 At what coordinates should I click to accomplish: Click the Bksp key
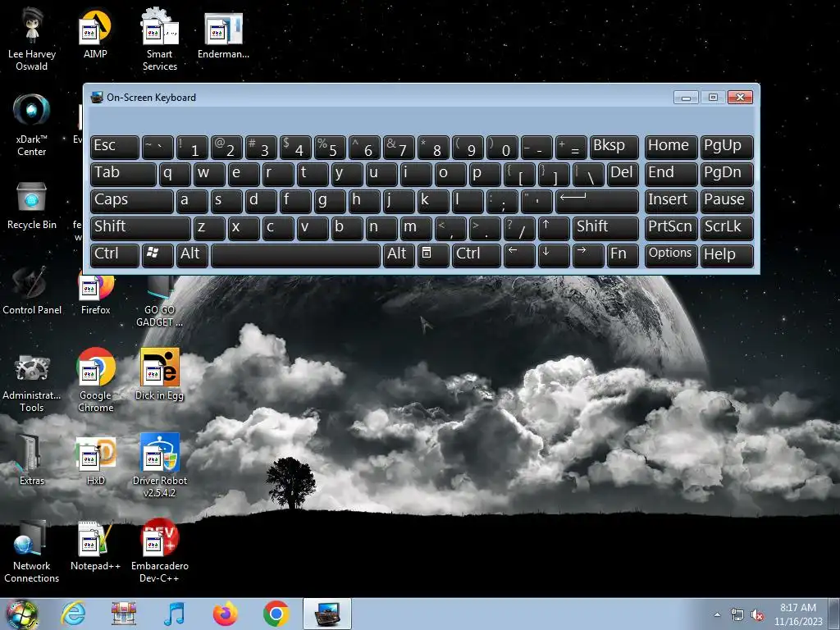pyautogui.click(x=614, y=148)
